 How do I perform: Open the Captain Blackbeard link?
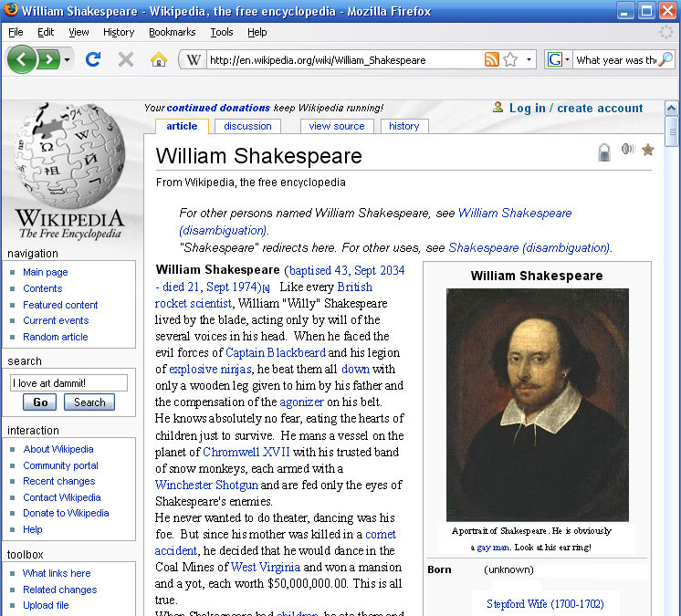pos(276,352)
